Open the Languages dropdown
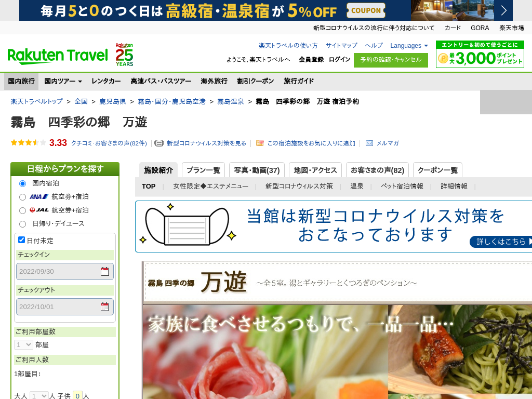Viewport: 532px width, 399px height. coord(409,46)
